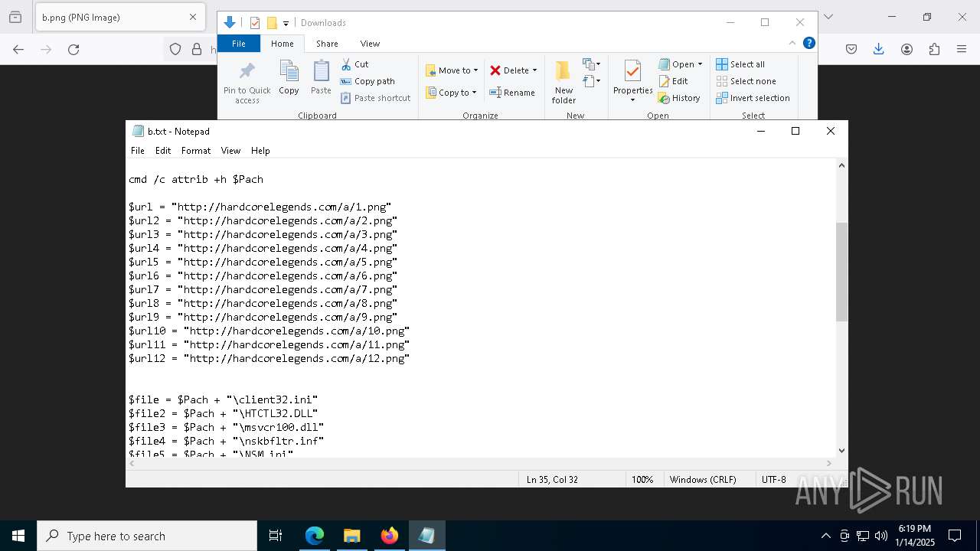980x551 pixels.
Task: Click Select all in Explorer ribbon
Action: (x=740, y=64)
